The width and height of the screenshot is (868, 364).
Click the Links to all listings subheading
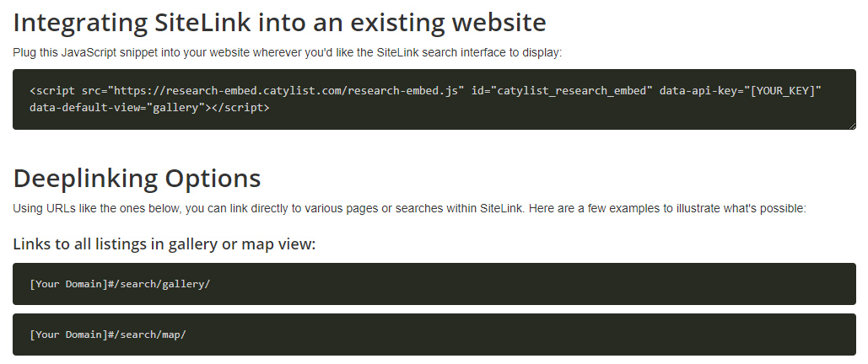coord(164,244)
